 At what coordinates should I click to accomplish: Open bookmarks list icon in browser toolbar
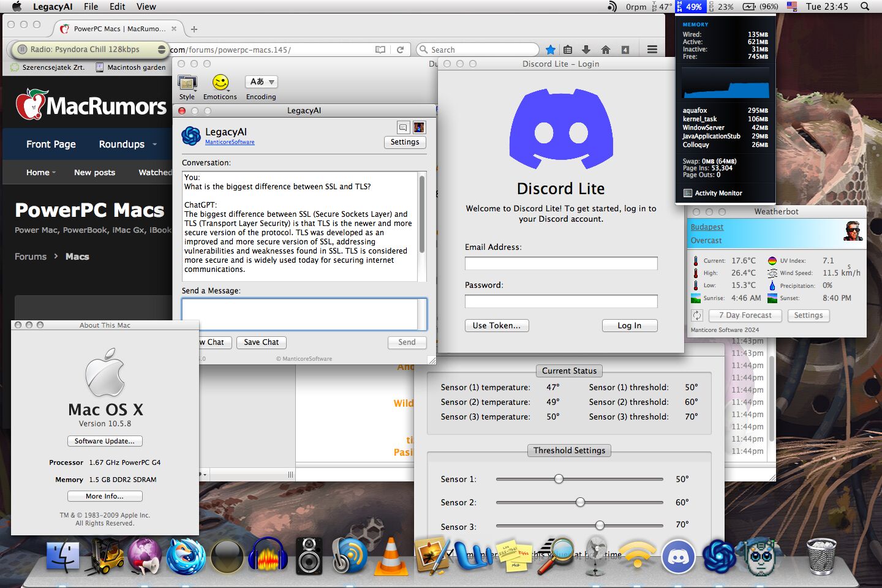click(568, 50)
